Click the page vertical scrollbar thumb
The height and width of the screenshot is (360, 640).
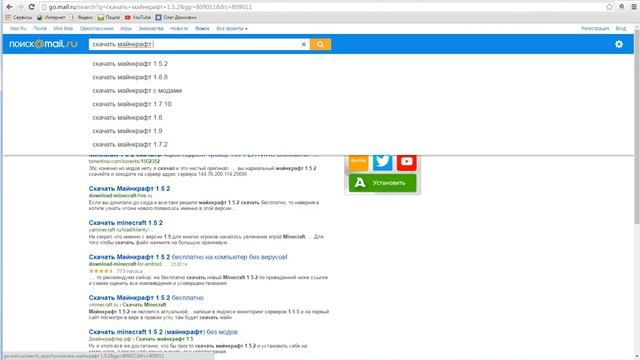[x=637, y=127]
